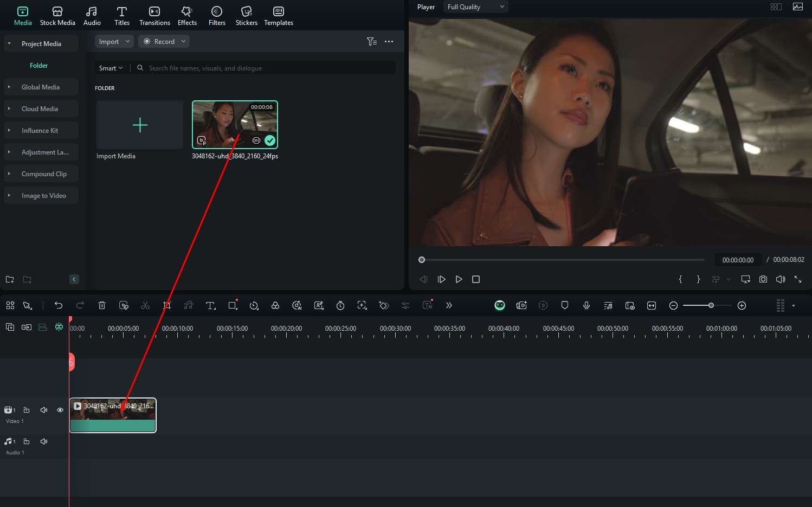Image resolution: width=812 pixels, height=507 pixels.
Task: Adjust the player volume speaker icon
Action: [781, 279]
